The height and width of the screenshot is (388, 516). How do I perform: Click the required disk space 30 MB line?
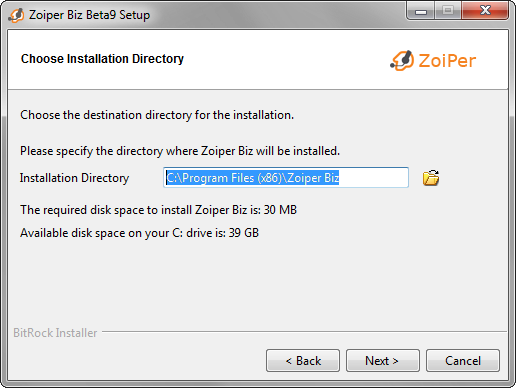(159, 210)
